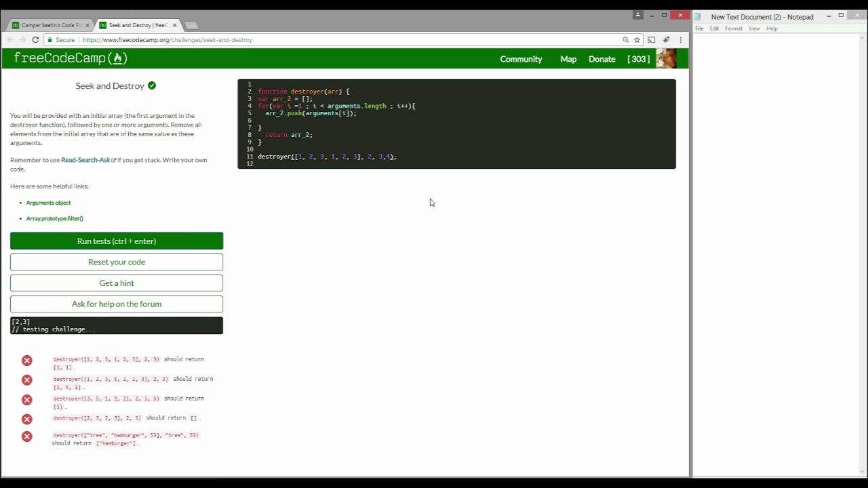868x488 pixels.
Task: Click the green completed checkmark by Seek and Destroy
Action: pyautogui.click(x=152, y=85)
